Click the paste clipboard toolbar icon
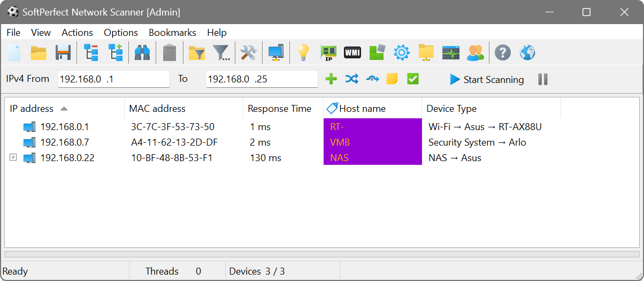644x281 pixels. 170,52
